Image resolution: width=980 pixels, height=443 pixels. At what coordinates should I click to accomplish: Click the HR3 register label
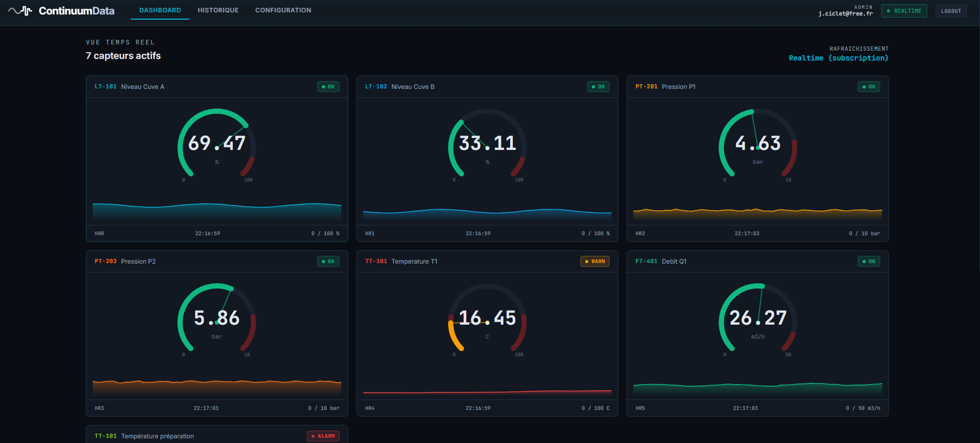99,408
